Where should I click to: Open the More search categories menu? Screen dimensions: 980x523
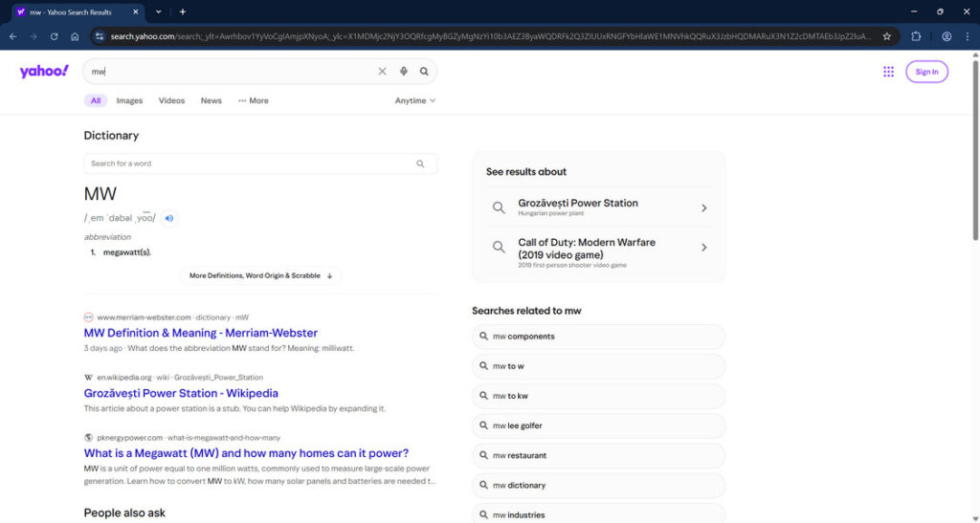point(253,100)
